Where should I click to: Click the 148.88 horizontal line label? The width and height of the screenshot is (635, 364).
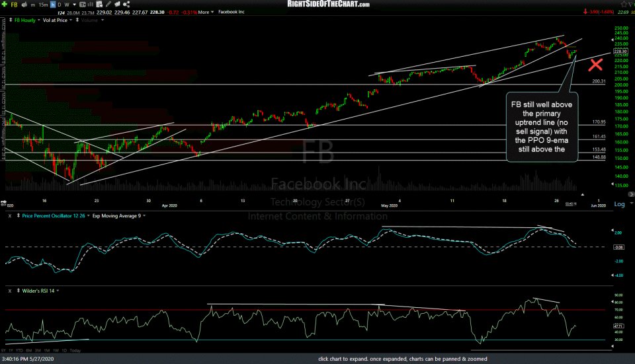(599, 157)
